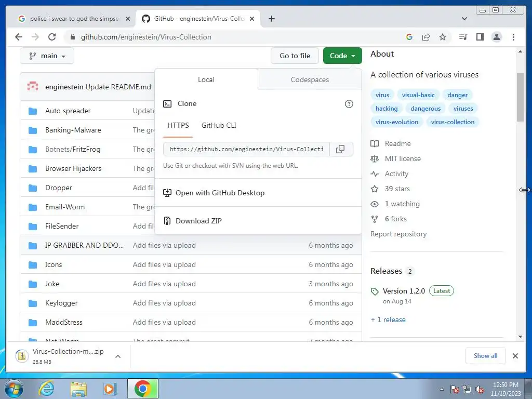Select the GitHub CLI clone option
Viewport: 532px width, 399px height.
(x=219, y=126)
